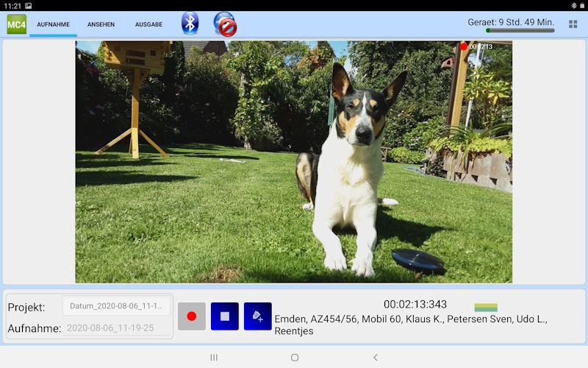Click the device storage remaining bar
Image resolution: width=588 pixels, height=368 pixels.
tap(520, 31)
